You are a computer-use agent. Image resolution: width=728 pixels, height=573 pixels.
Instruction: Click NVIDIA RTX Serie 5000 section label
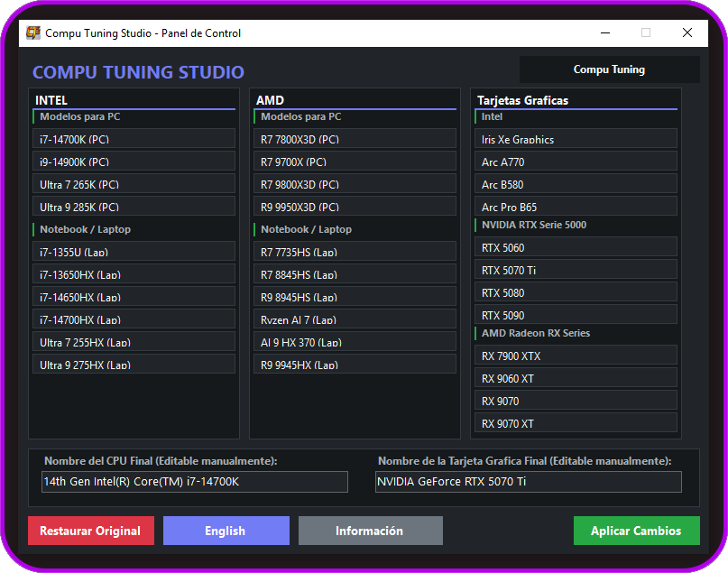534,225
